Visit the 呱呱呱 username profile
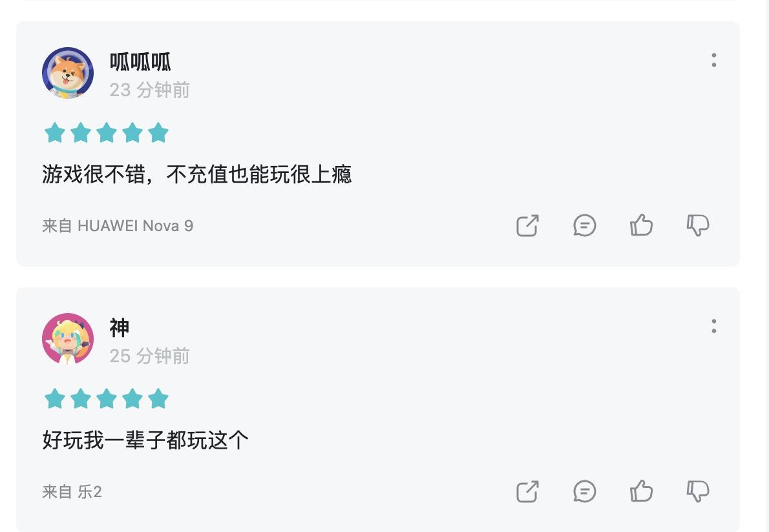769x532 pixels. (140, 62)
